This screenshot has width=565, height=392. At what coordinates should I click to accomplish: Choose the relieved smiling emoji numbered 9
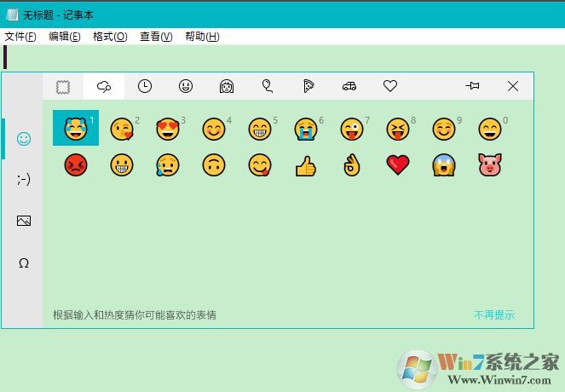(x=444, y=129)
